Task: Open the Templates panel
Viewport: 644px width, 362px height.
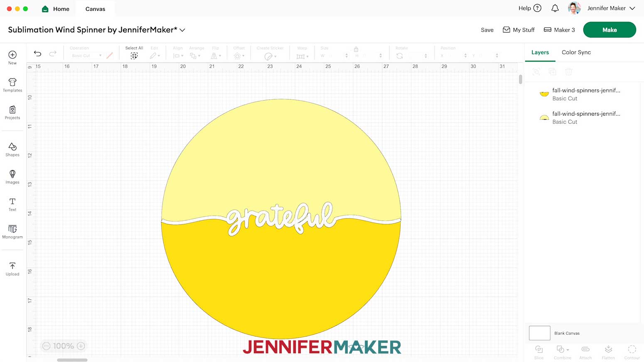Action: coord(12,85)
